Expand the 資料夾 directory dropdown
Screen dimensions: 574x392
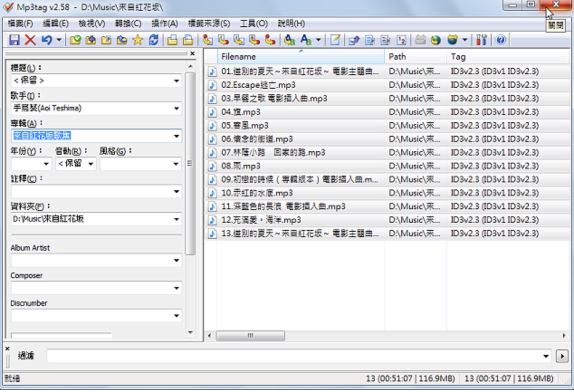pyautogui.click(x=177, y=220)
